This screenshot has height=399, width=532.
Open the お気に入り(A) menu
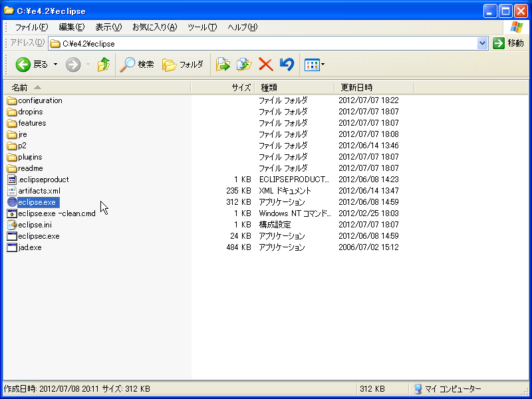click(155, 27)
